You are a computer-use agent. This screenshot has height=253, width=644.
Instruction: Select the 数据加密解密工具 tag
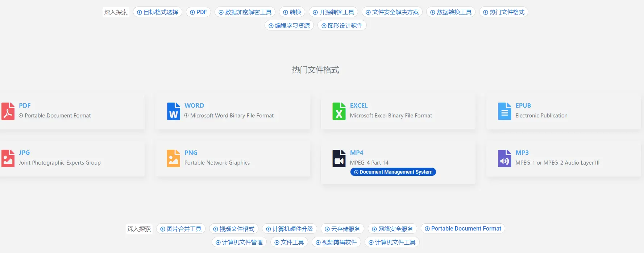pos(245,12)
